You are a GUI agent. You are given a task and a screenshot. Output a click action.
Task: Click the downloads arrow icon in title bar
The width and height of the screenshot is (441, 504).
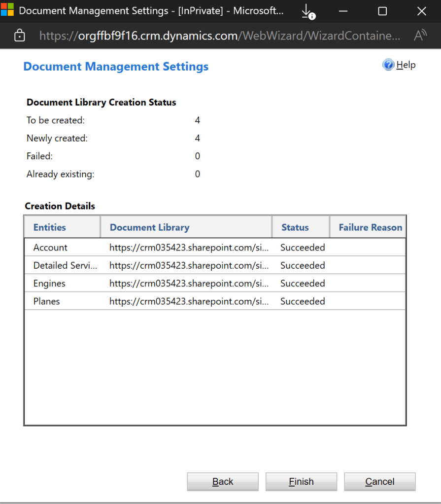pyautogui.click(x=307, y=11)
